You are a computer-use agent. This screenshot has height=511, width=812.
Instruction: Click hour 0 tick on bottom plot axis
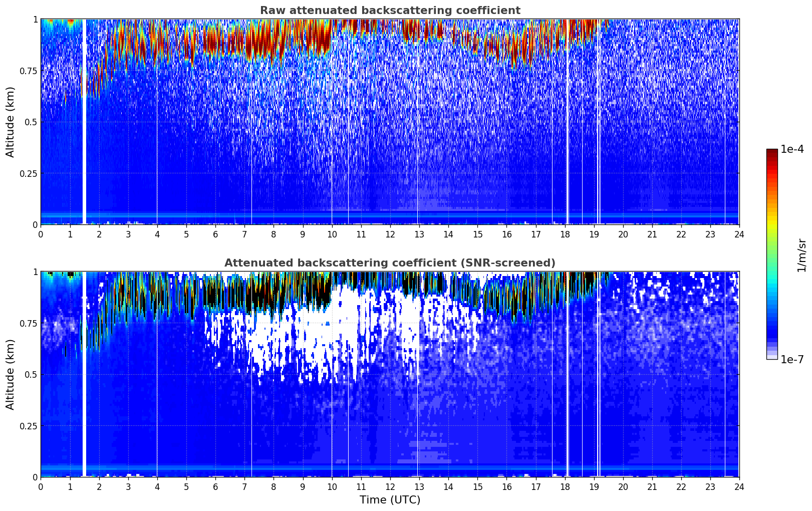click(x=41, y=486)
